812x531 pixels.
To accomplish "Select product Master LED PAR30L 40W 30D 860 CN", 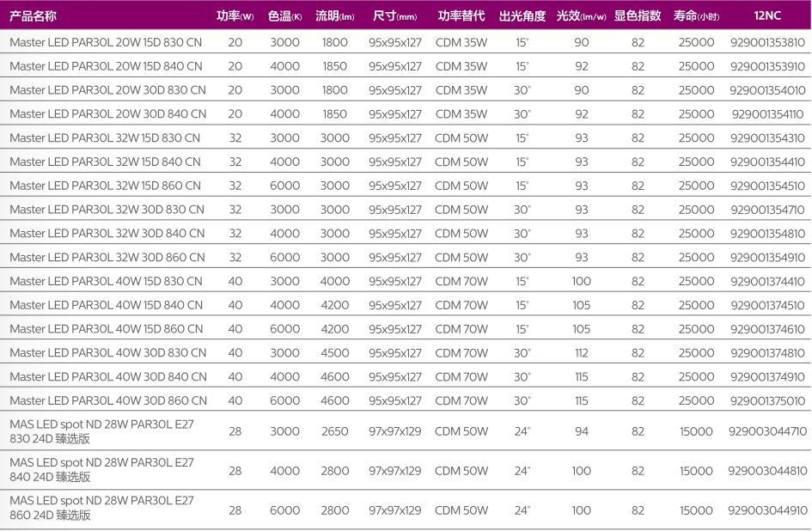I will 108,400.
